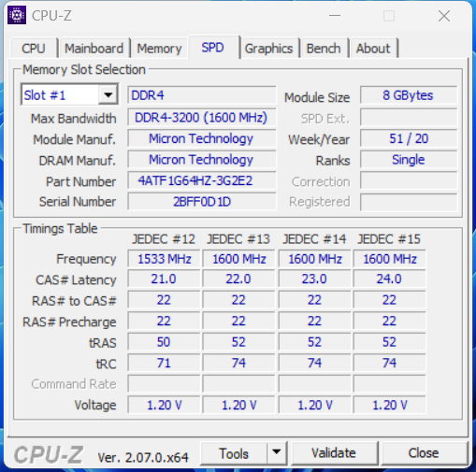This screenshot has height=472, width=476.
Task: Click the empty SPD Ext. field
Action: [x=409, y=118]
